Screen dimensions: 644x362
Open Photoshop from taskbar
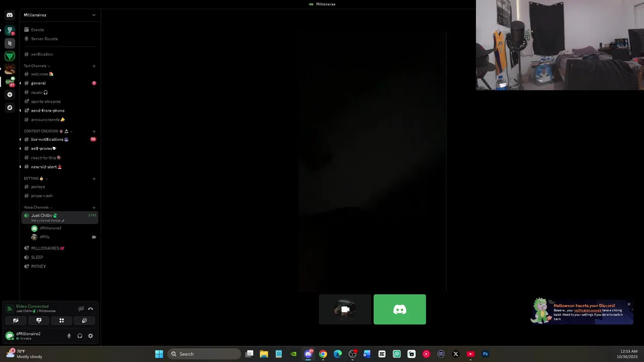coord(485,354)
